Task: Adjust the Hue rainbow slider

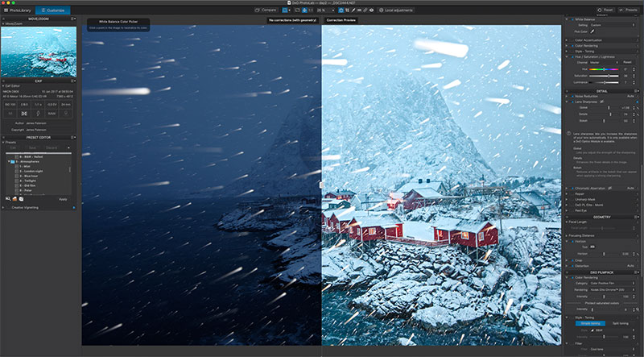Action: click(x=604, y=69)
